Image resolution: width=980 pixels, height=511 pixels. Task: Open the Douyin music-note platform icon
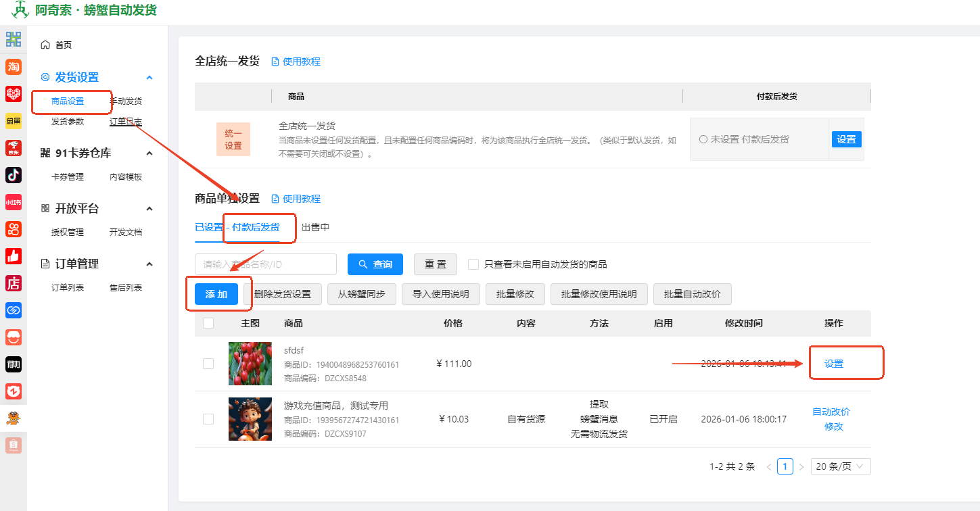tap(14, 175)
